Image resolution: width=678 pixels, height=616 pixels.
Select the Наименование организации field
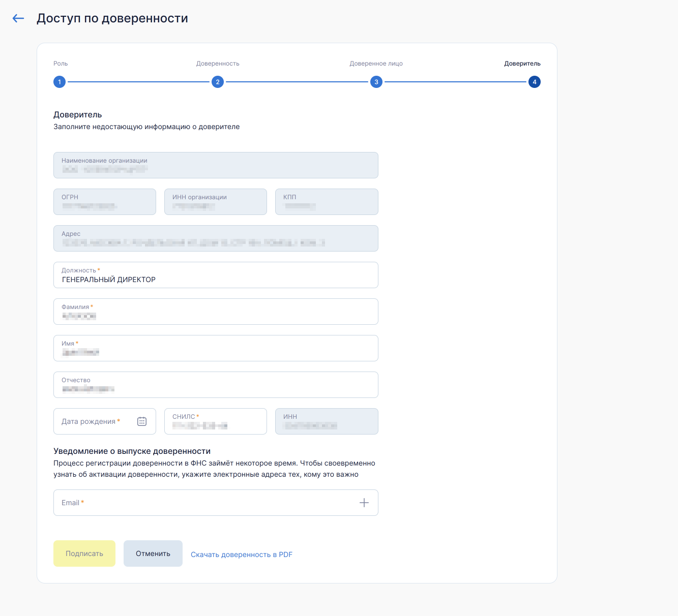click(x=216, y=165)
